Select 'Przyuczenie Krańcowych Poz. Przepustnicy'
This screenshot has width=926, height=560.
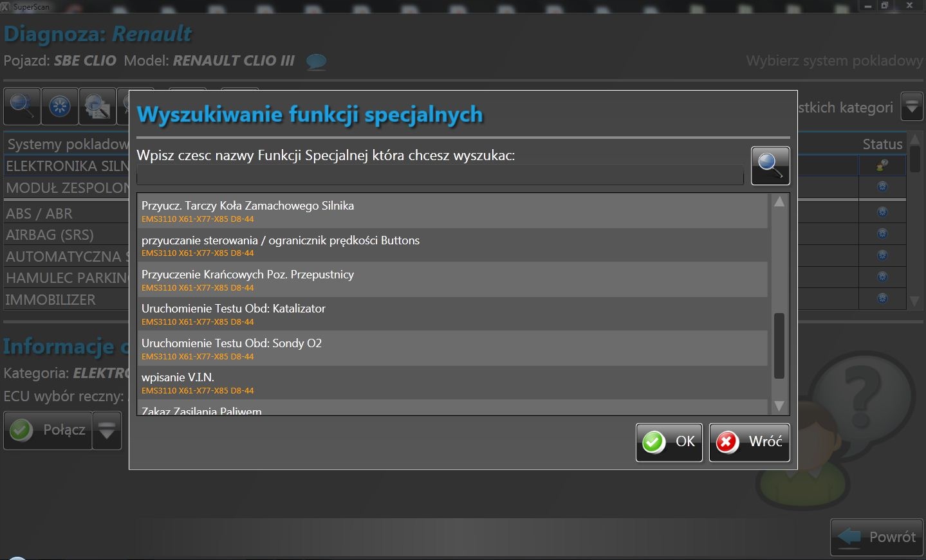point(452,280)
